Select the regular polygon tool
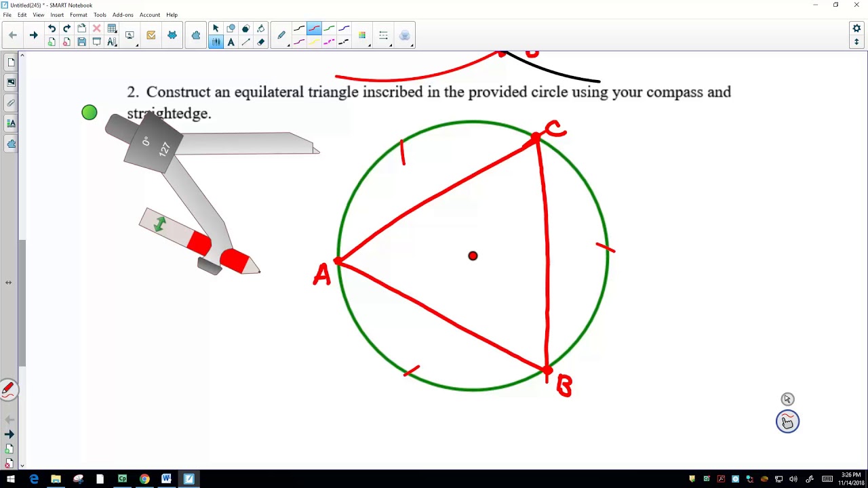 click(x=245, y=28)
